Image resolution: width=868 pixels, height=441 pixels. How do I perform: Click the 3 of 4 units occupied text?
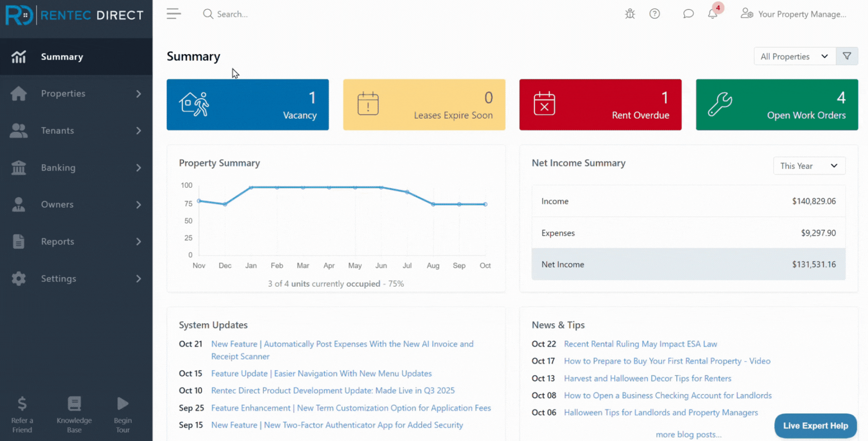[336, 284]
